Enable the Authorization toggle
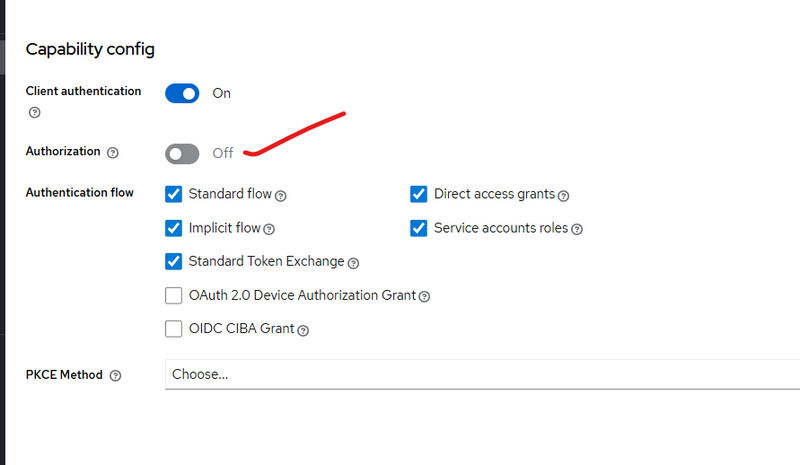 [182, 153]
